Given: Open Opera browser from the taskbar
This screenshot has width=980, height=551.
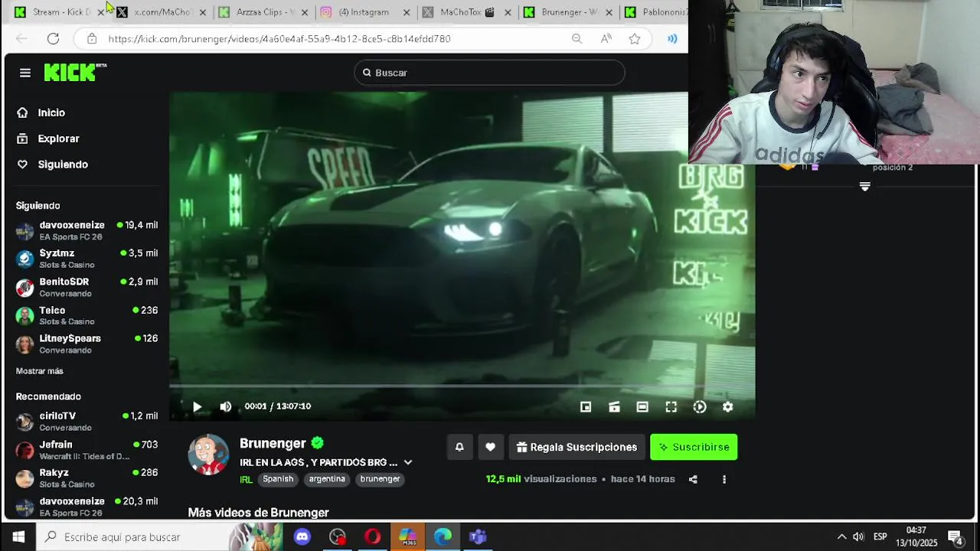Looking at the screenshot, I should coord(373,536).
